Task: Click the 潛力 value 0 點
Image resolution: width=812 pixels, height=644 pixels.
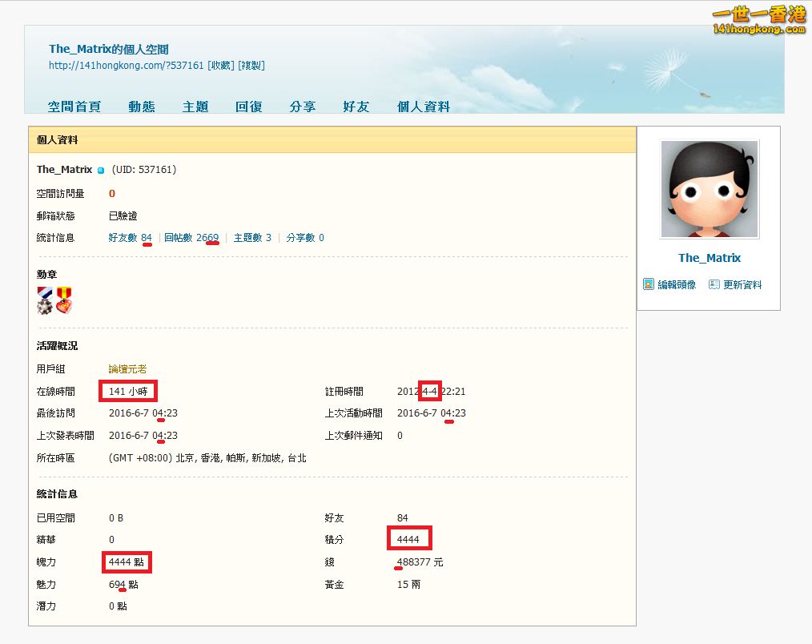Action: [118, 606]
